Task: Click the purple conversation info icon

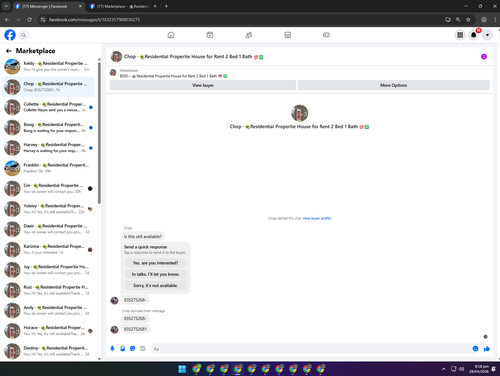Action: pyautogui.click(x=484, y=57)
